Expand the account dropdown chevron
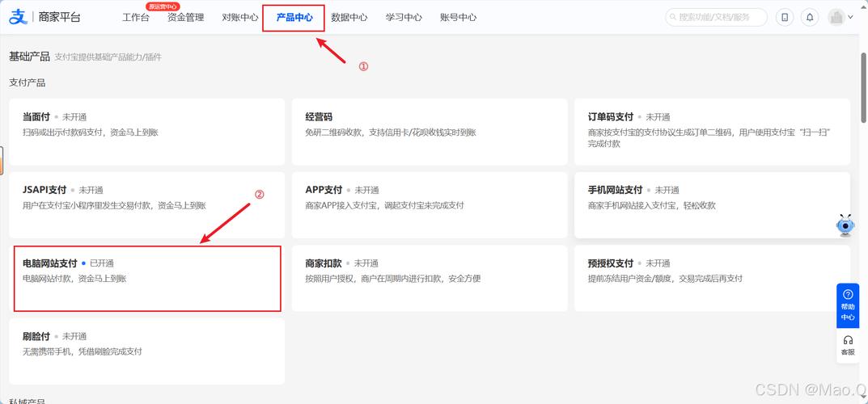This screenshot has height=404, width=868. pos(851,17)
